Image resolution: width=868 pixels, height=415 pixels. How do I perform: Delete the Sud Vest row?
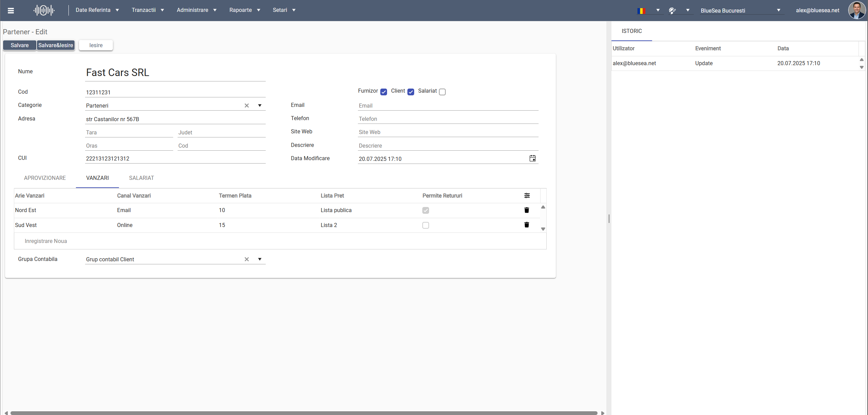pos(526,225)
